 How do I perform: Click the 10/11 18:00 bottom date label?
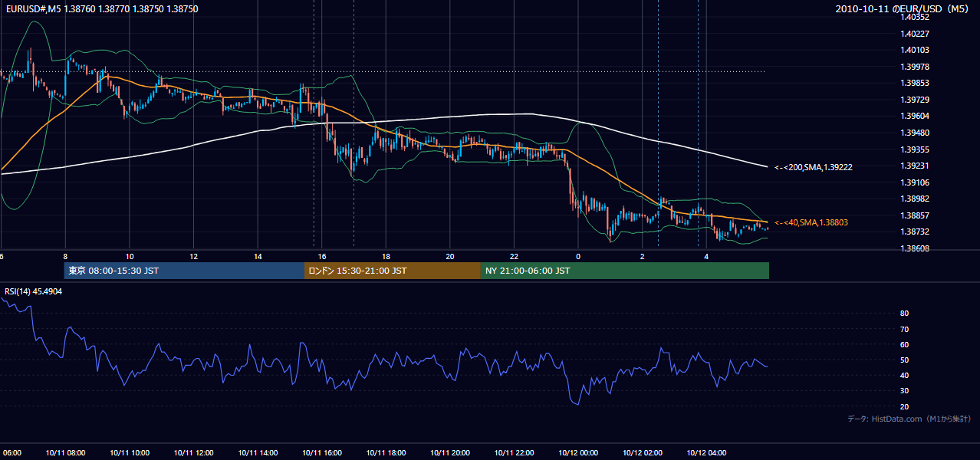click(x=386, y=452)
